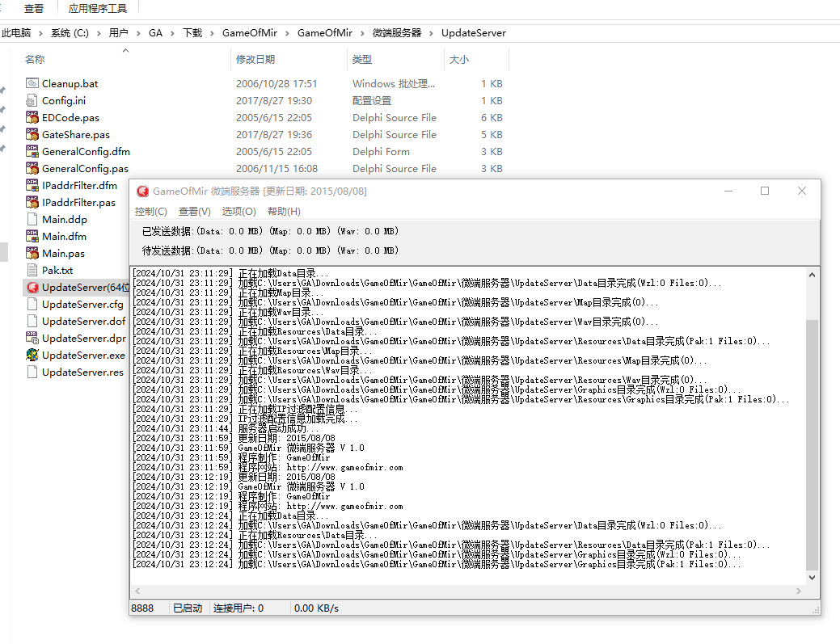Go to 系统 (C:) in the address bar
Viewport: 840px width, 644px height.
coord(70,32)
